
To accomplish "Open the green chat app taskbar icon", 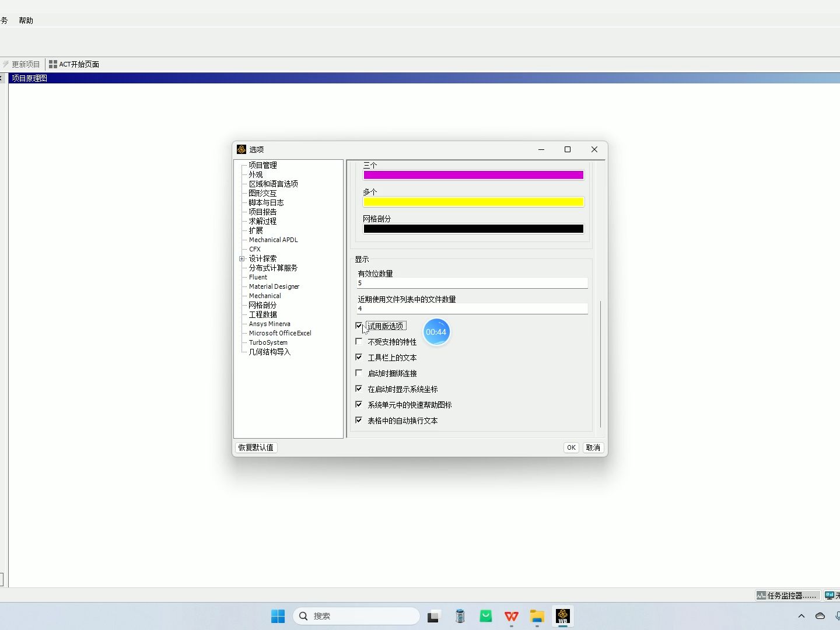I will [x=485, y=616].
